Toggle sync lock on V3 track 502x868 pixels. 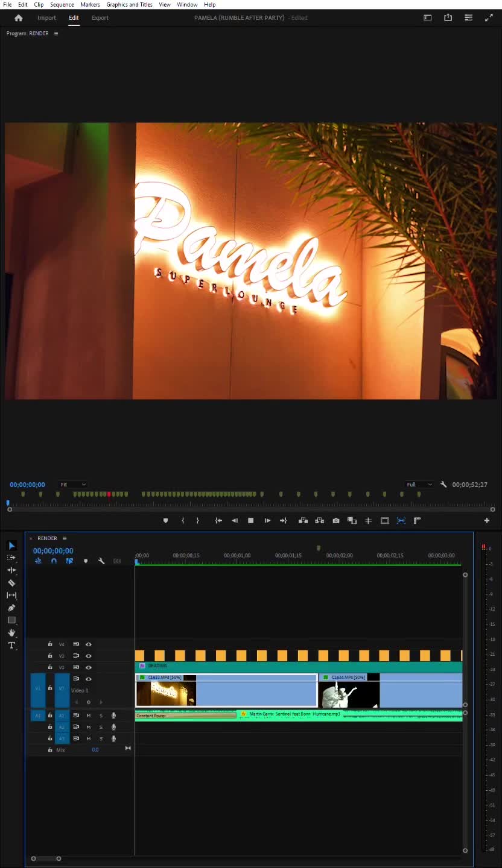coord(76,656)
